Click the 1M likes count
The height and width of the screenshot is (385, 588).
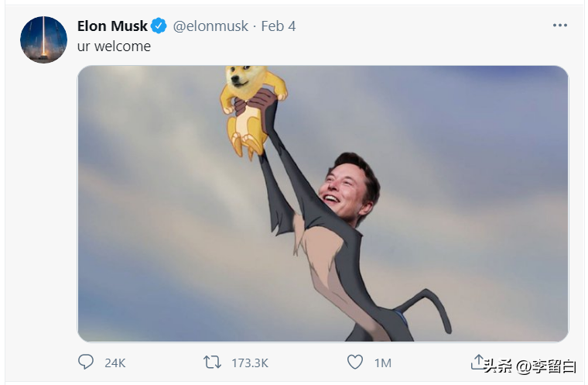pos(383,363)
